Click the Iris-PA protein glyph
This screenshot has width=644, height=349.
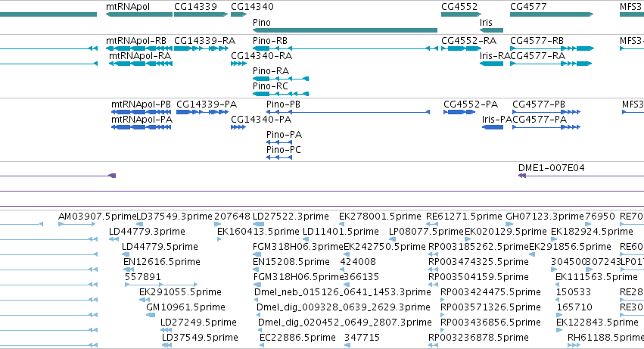(x=493, y=127)
